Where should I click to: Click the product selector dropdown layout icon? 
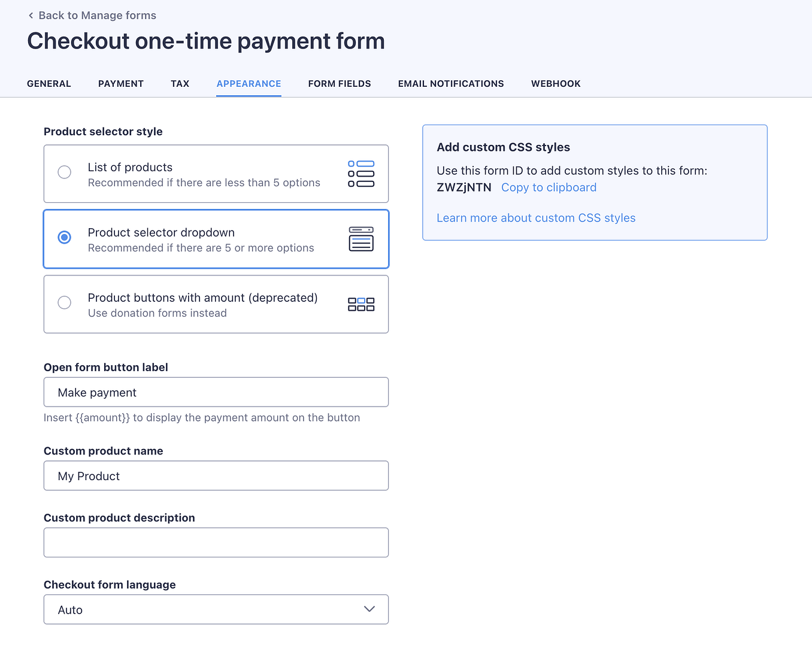point(361,239)
